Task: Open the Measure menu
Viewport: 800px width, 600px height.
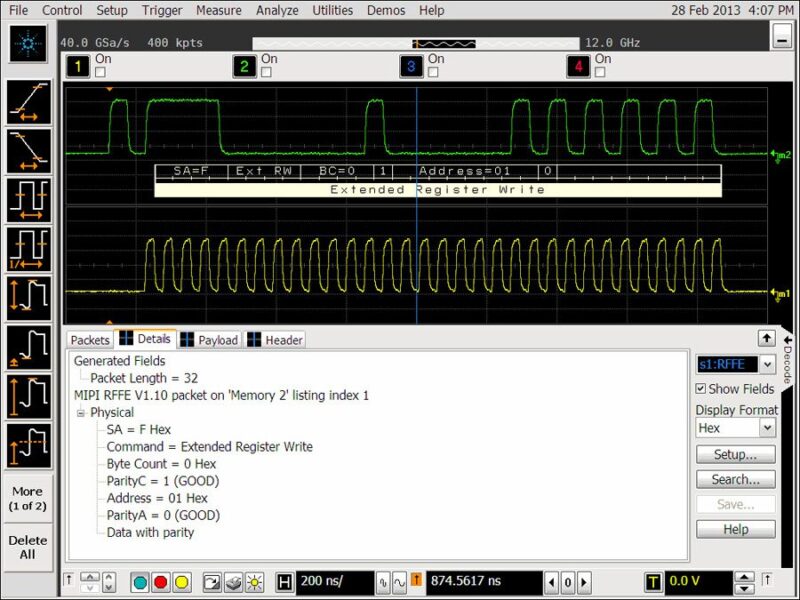Action: (x=219, y=11)
